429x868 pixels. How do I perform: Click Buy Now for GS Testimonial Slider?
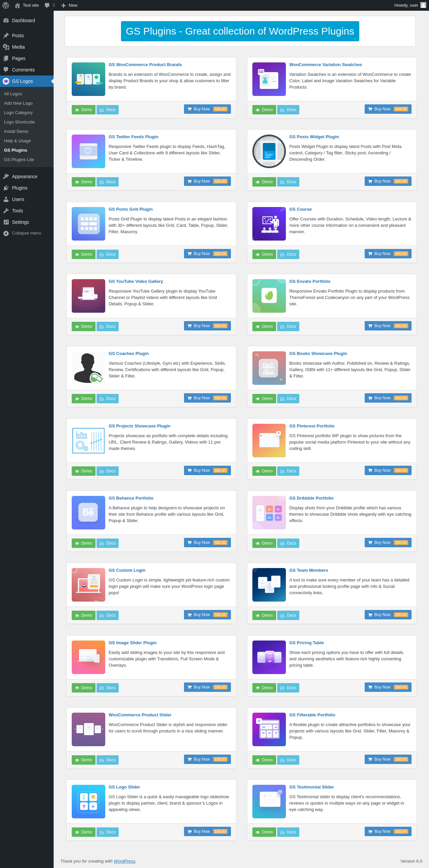[x=388, y=831]
